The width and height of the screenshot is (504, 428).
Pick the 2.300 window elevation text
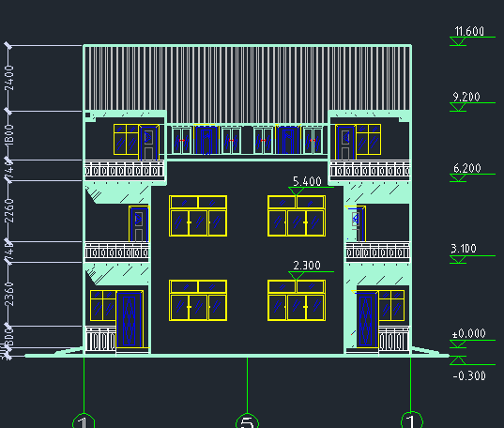pos(307,266)
